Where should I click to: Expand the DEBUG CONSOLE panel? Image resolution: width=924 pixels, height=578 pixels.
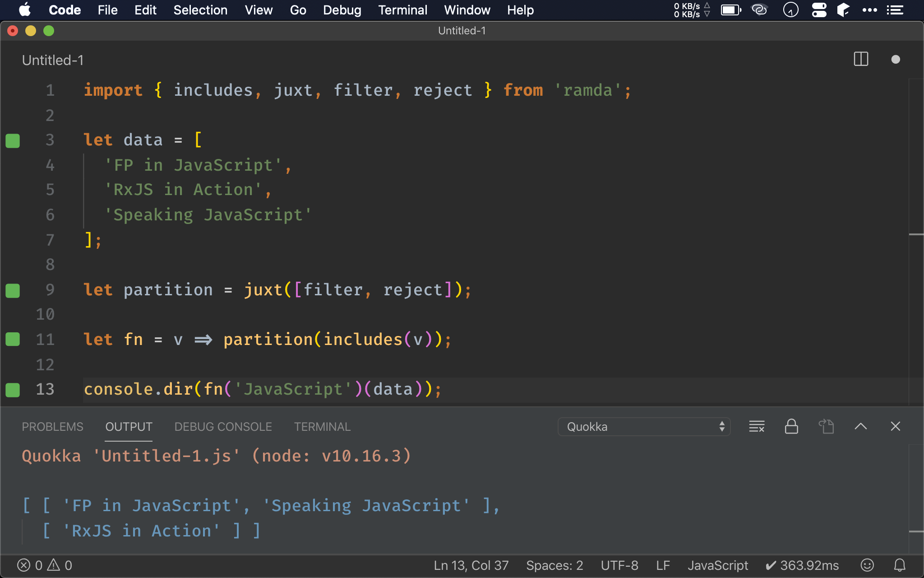click(222, 426)
